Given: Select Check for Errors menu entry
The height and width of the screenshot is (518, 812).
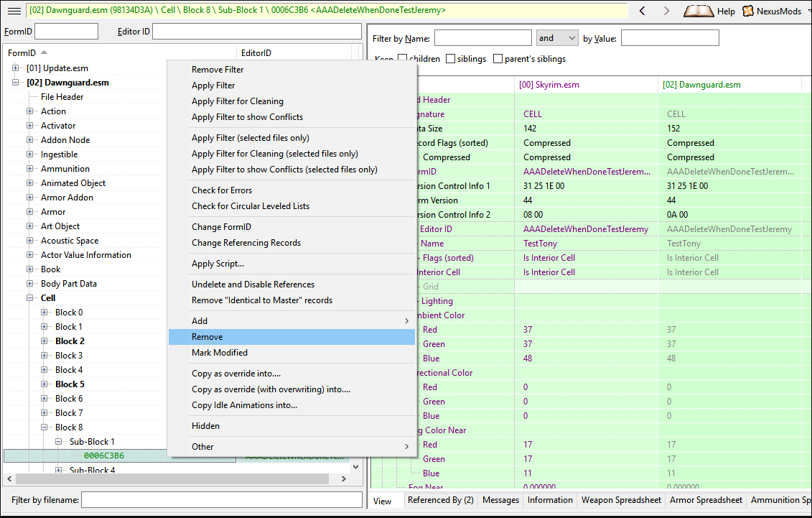Looking at the screenshot, I should pyautogui.click(x=292, y=190).
